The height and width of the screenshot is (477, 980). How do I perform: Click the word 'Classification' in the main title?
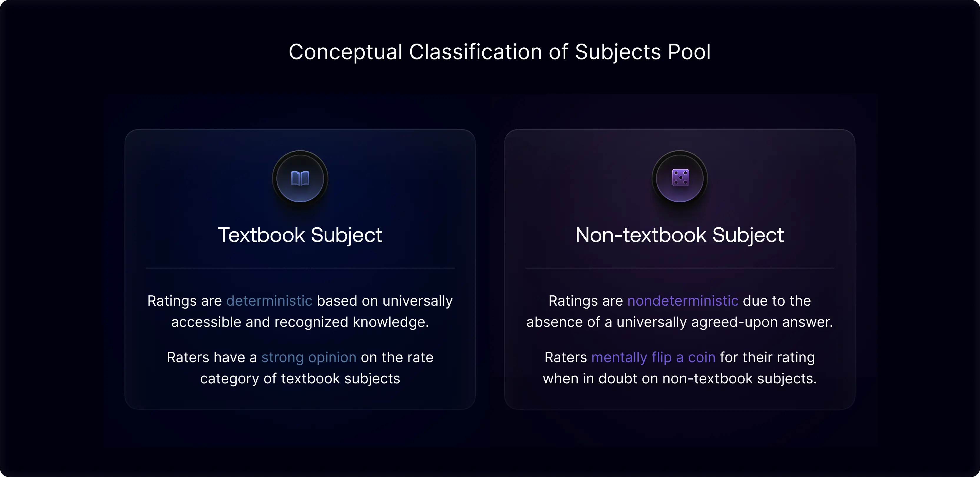[x=476, y=52]
